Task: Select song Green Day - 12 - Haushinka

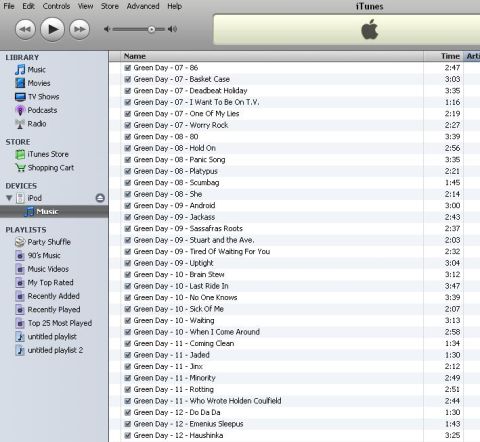Action: coord(178,435)
